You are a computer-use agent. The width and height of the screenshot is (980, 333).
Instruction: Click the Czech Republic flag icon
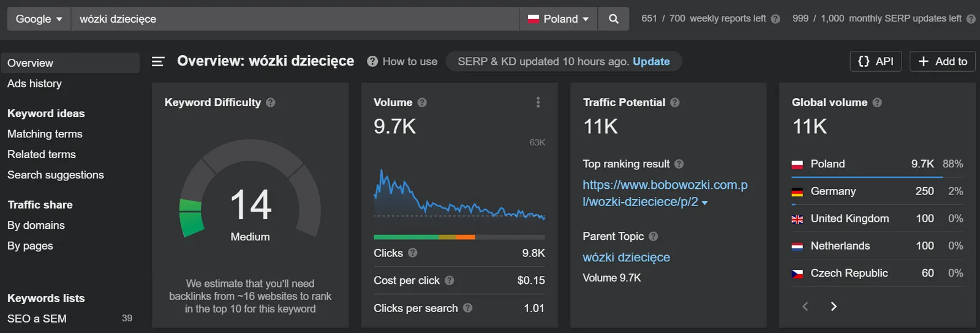(x=797, y=274)
